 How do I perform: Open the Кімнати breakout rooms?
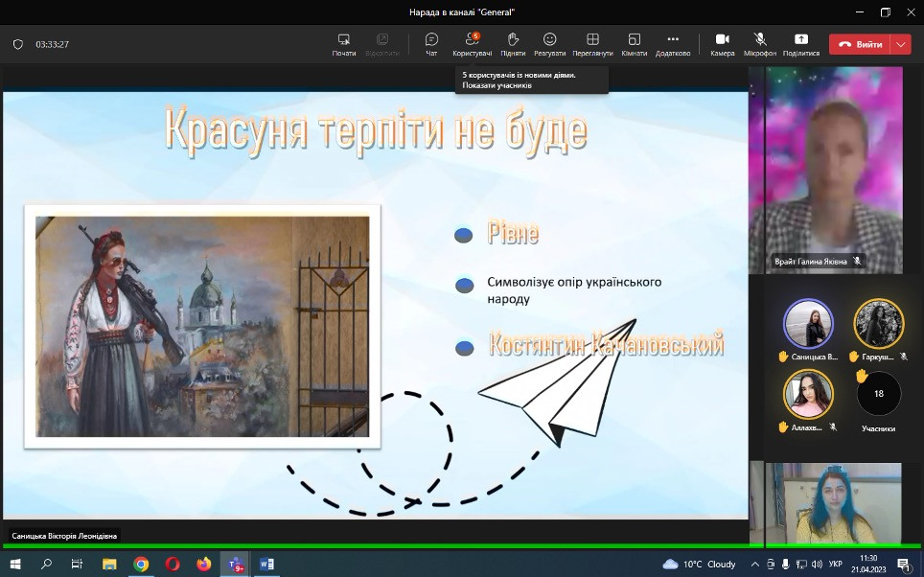tap(635, 44)
